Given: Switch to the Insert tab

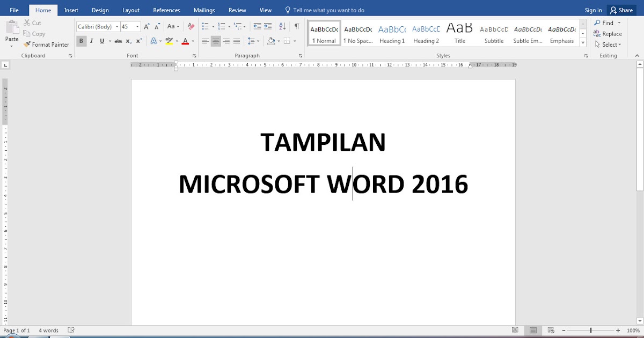Looking at the screenshot, I should (71, 10).
